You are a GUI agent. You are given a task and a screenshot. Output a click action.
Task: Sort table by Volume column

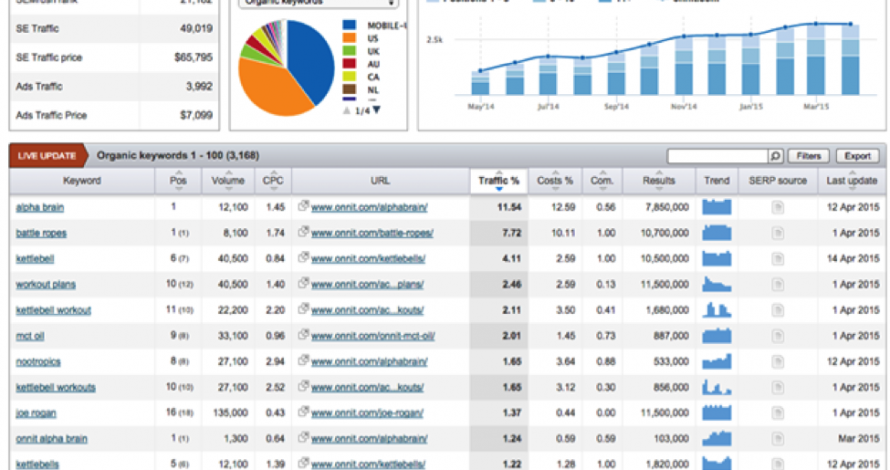point(228,181)
